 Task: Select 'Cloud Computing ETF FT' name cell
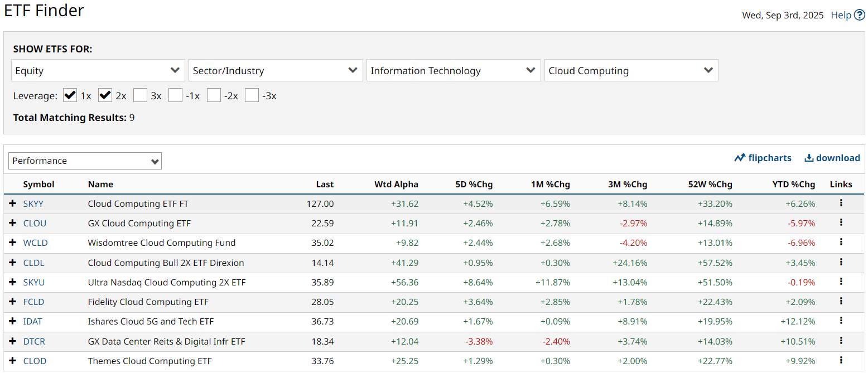(138, 204)
